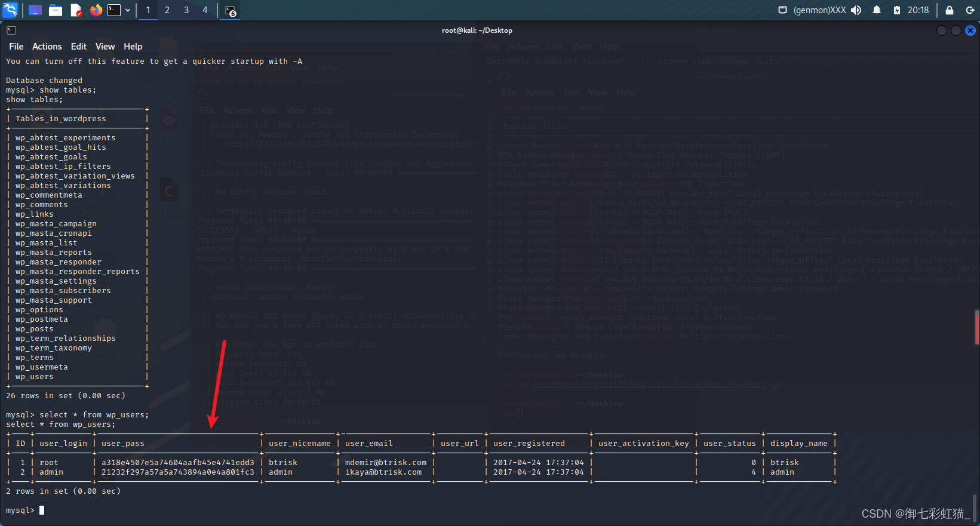Click the grouped terminal windows taskbar button
Screen dimensions: 980x526
[x=231, y=10]
